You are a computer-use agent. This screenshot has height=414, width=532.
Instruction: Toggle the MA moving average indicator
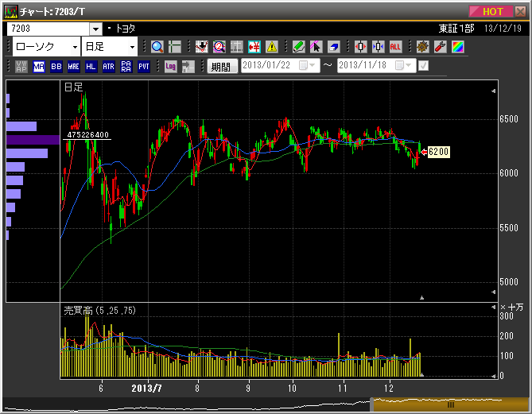39,67
